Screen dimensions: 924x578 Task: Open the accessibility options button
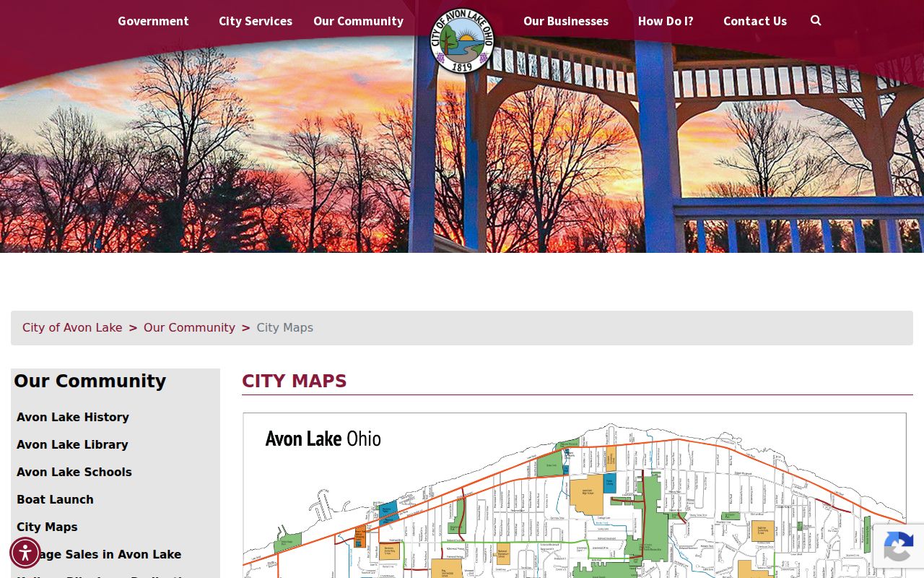pos(25,553)
